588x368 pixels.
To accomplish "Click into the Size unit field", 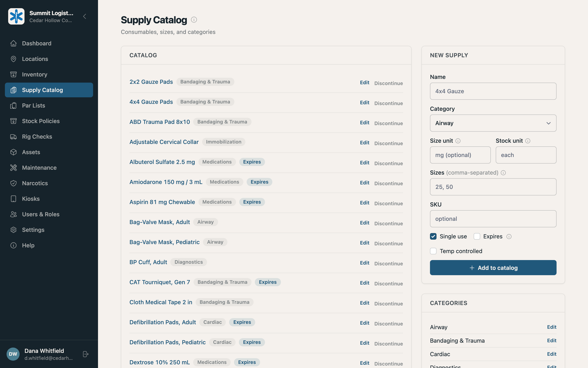I will tap(460, 155).
